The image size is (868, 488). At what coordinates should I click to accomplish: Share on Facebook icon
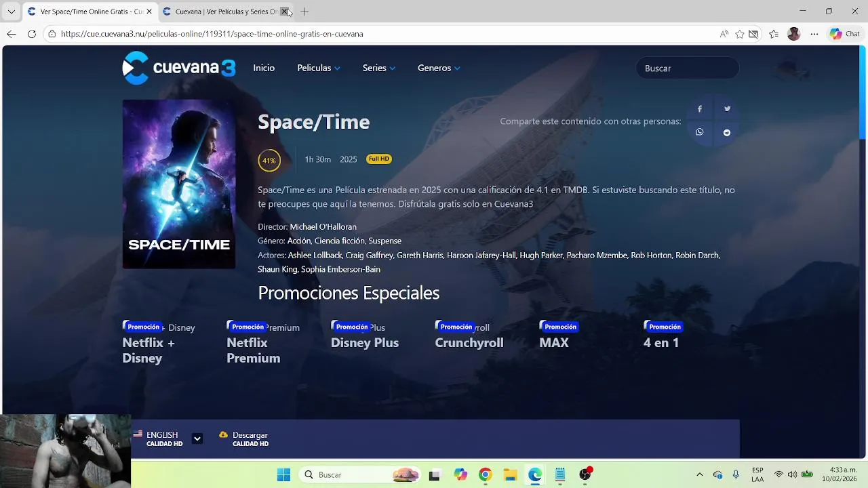(x=699, y=108)
